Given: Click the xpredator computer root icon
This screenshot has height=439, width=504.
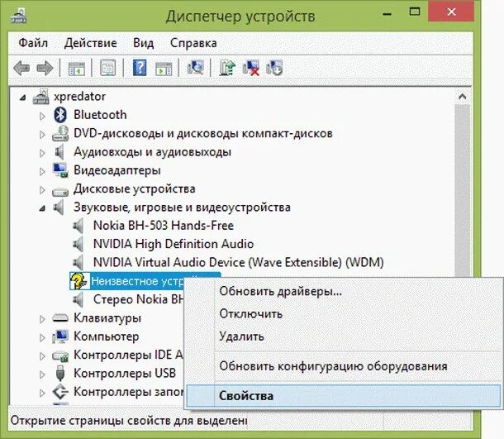Looking at the screenshot, I should (41, 97).
